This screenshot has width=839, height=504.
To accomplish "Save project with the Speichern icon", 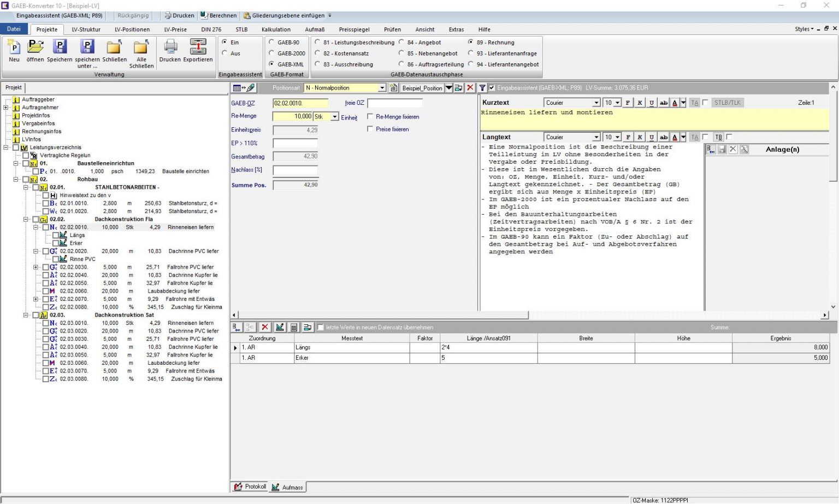I will click(x=60, y=47).
